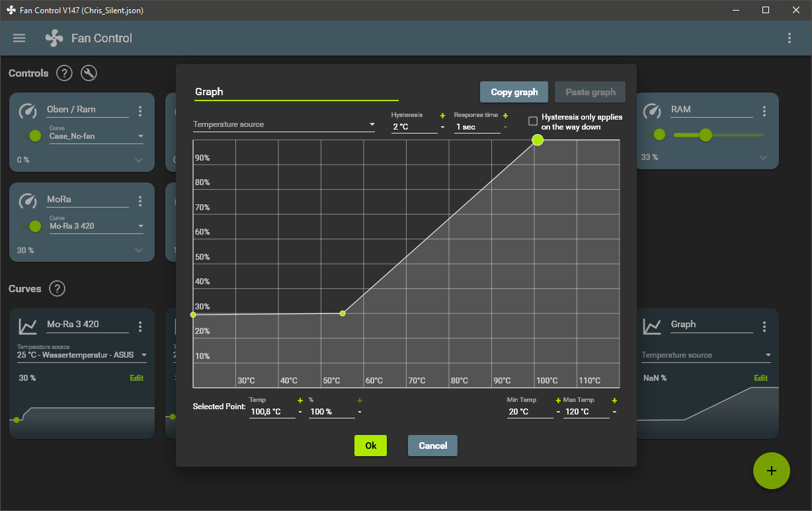Open the hamburger navigation menu
812x511 pixels.
[x=19, y=38]
